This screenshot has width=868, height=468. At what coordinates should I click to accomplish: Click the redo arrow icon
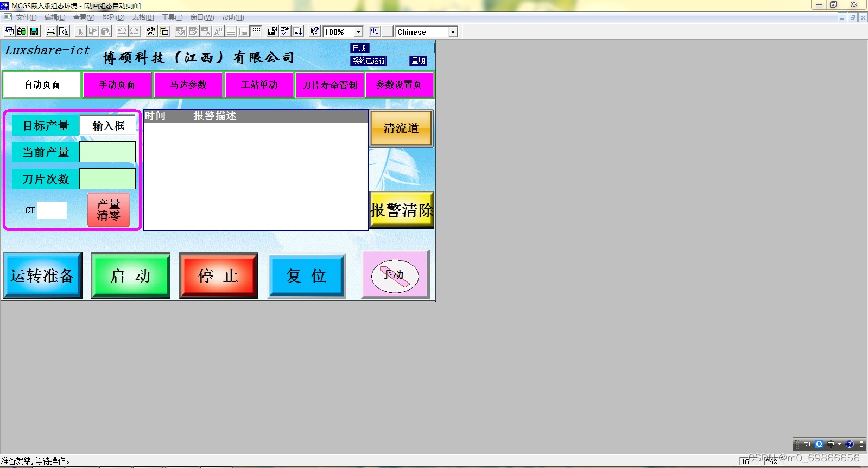135,31
